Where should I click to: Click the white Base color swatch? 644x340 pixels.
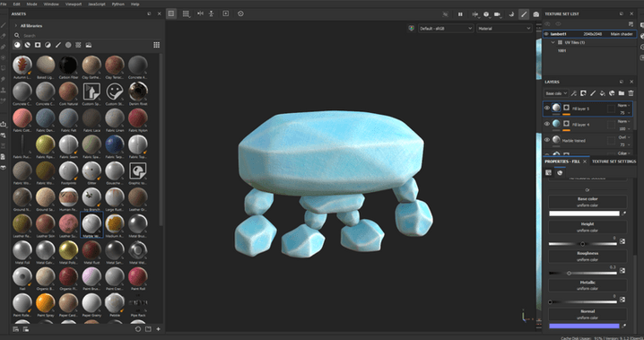[x=584, y=214]
